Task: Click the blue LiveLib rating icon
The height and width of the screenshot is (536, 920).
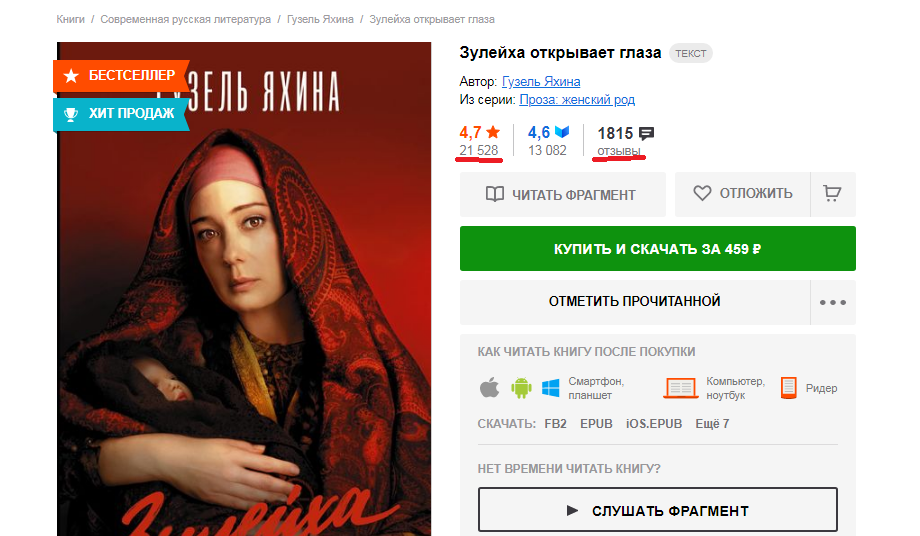Action: [x=562, y=132]
